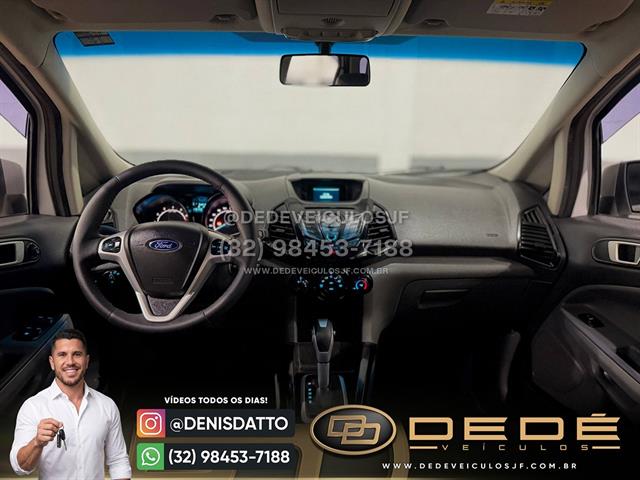Click the dashboard center display screen
Viewport: 640px width, 480px height.
point(327,194)
